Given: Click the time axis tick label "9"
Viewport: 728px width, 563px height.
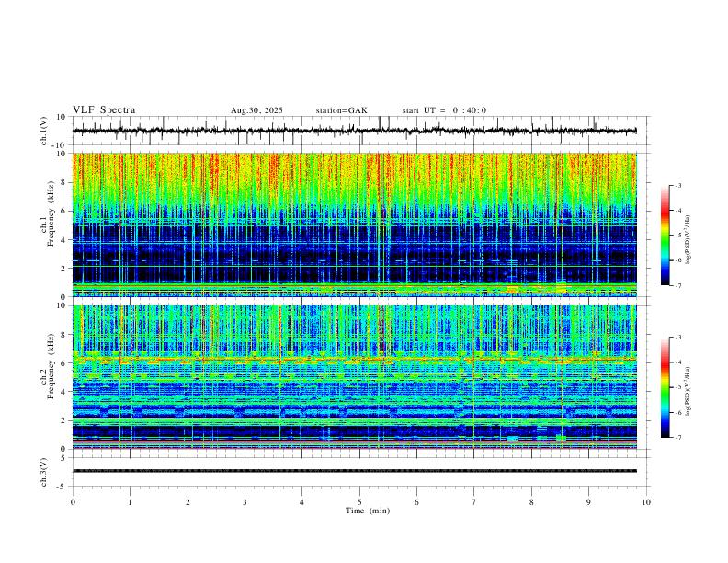Looking at the screenshot, I should (x=588, y=502).
